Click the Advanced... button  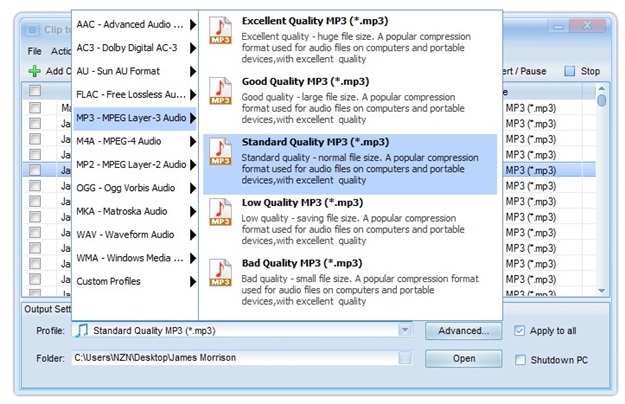pyautogui.click(x=464, y=331)
